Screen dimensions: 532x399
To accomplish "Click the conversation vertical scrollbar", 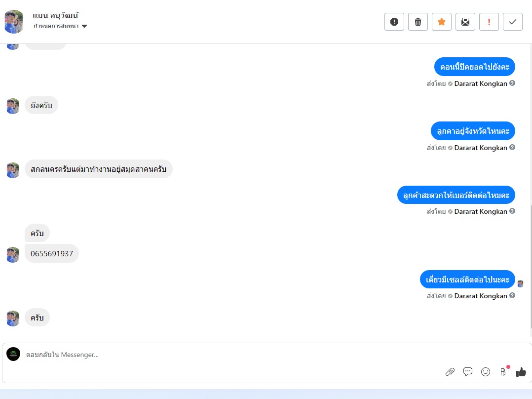I will (531, 267).
